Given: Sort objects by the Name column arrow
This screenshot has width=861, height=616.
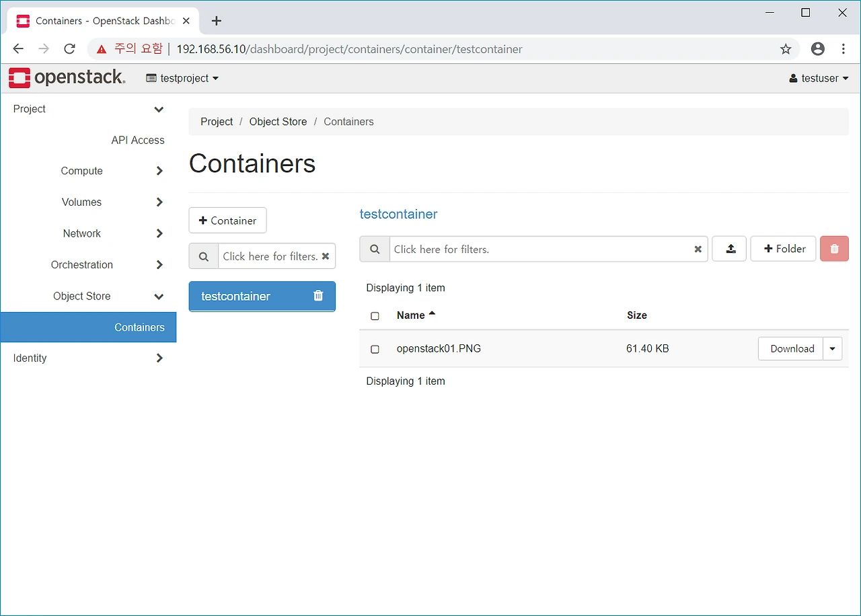Looking at the screenshot, I should click(432, 313).
